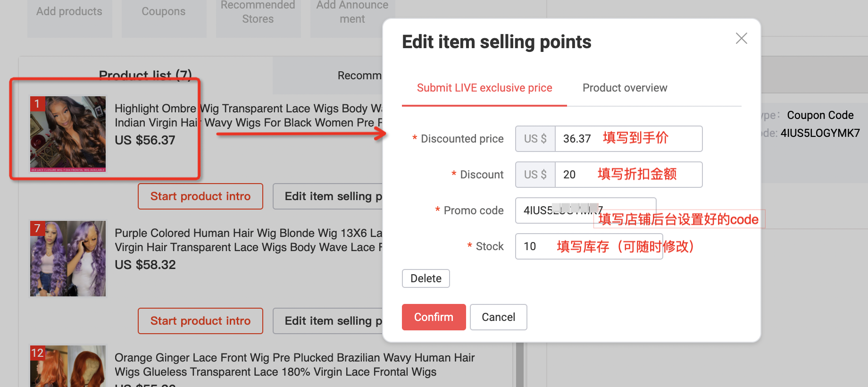Confirm the selling points changes
Viewport: 868px width, 387px height.
[x=434, y=317]
